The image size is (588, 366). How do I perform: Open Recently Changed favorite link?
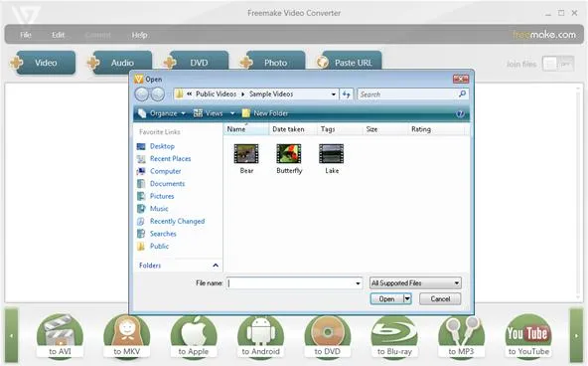178,221
